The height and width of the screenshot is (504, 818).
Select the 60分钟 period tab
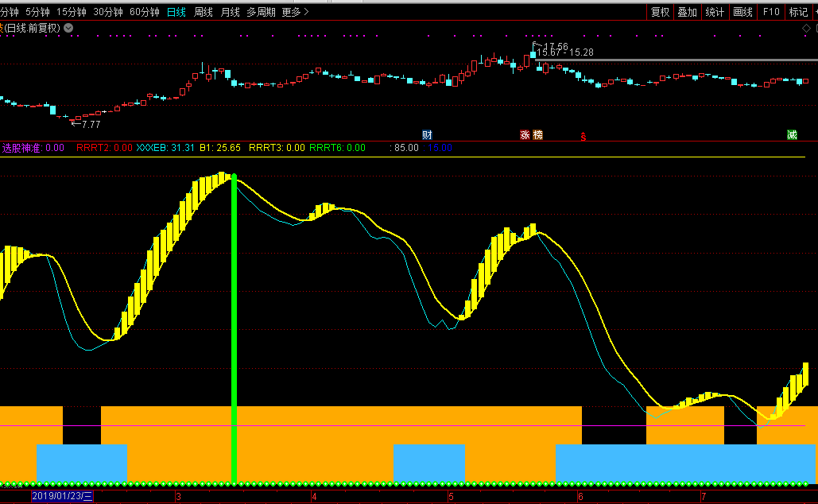tap(144, 12)
